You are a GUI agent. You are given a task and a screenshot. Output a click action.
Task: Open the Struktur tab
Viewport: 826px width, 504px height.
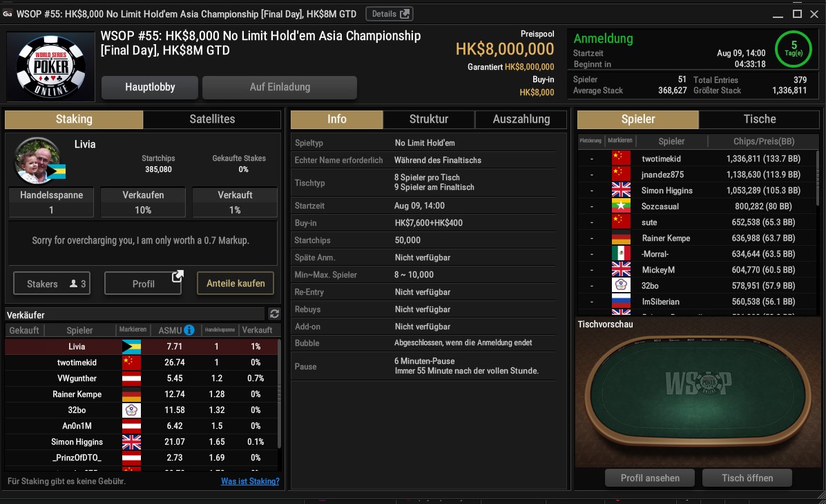429,119
